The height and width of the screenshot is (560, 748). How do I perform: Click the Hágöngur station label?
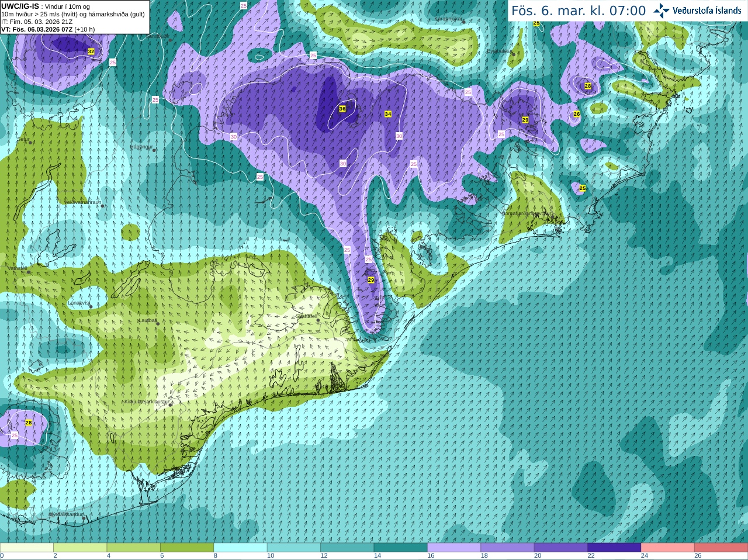(141, 147)
